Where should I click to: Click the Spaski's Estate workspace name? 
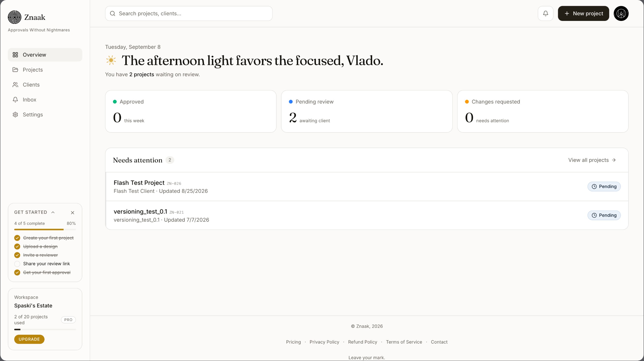click(x=33, y=306)
